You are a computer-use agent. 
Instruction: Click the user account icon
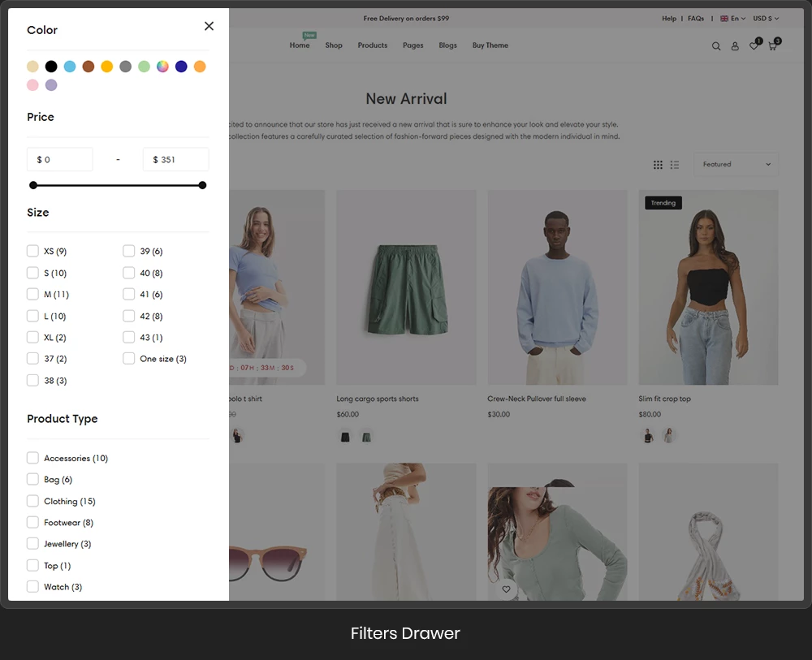(x=735, y=46)
